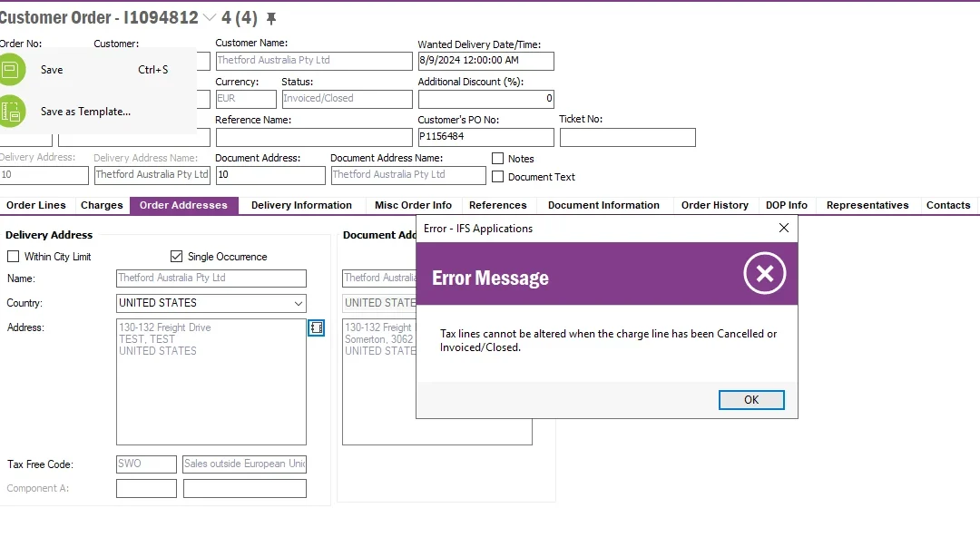The height and width of the screenshot is (547, 980).
Task: Click the Document Address Name field
Action: click(x=408, y=175)
